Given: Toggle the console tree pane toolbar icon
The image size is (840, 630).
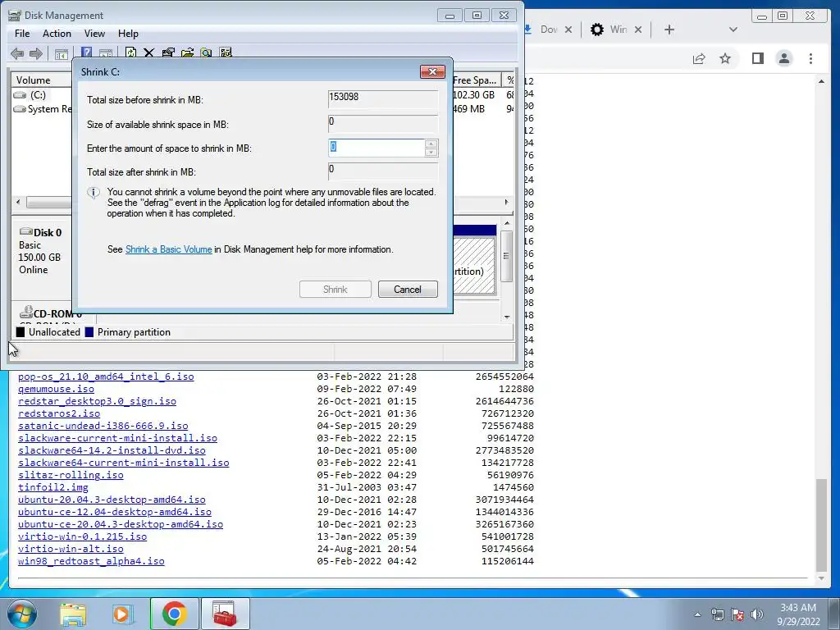Looking at the screenshot, I should click(x=62, y=53).
